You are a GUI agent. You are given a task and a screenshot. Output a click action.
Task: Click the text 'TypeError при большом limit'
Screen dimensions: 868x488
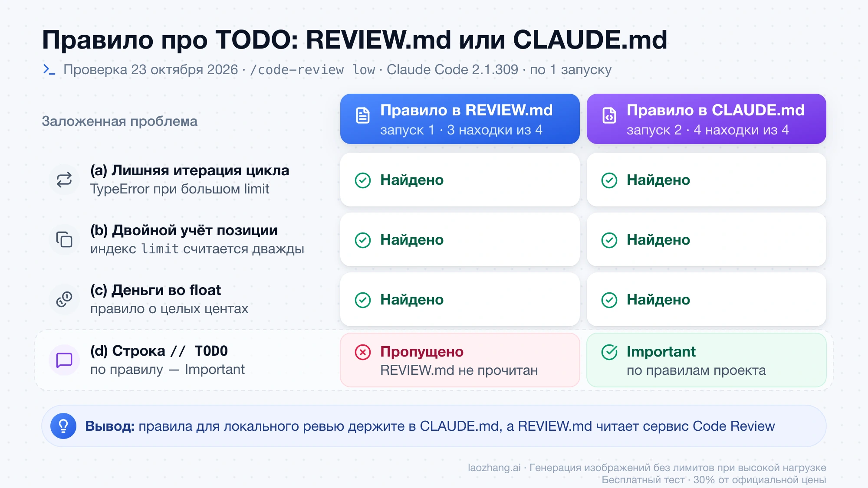[x=180, y=189]
